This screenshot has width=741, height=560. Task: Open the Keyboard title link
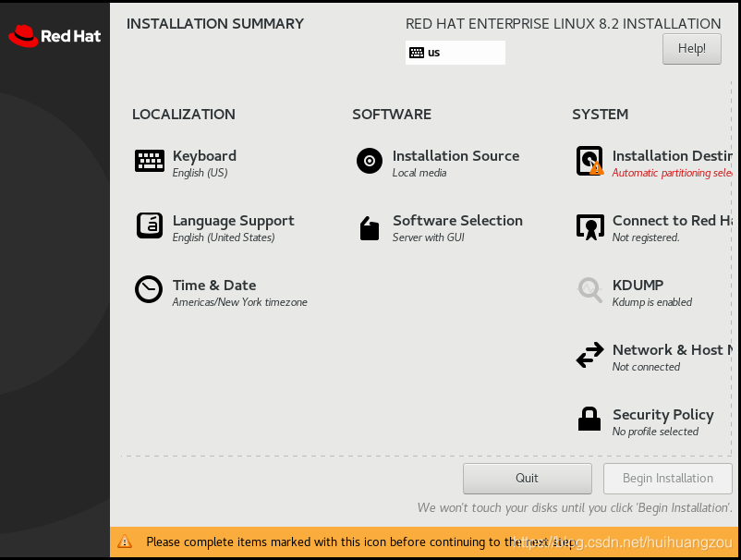point(204,156)
